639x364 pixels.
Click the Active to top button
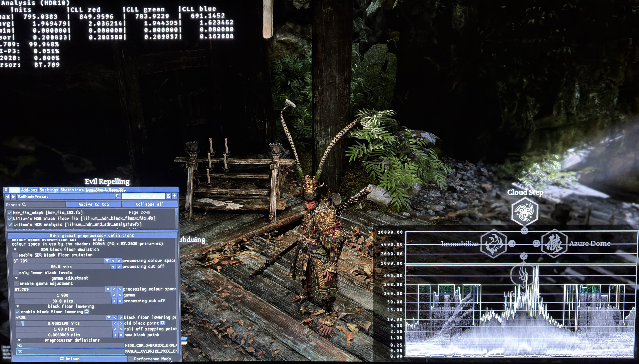click(94, 204)
